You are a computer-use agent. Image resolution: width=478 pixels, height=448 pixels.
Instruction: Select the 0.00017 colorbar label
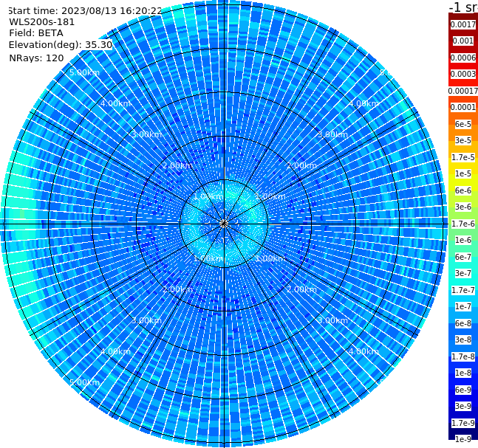click(x=463, y=91)
